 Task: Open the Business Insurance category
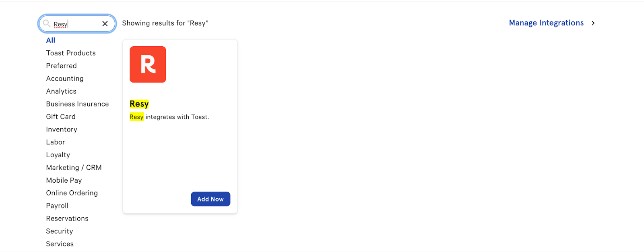tap(77, 104)
